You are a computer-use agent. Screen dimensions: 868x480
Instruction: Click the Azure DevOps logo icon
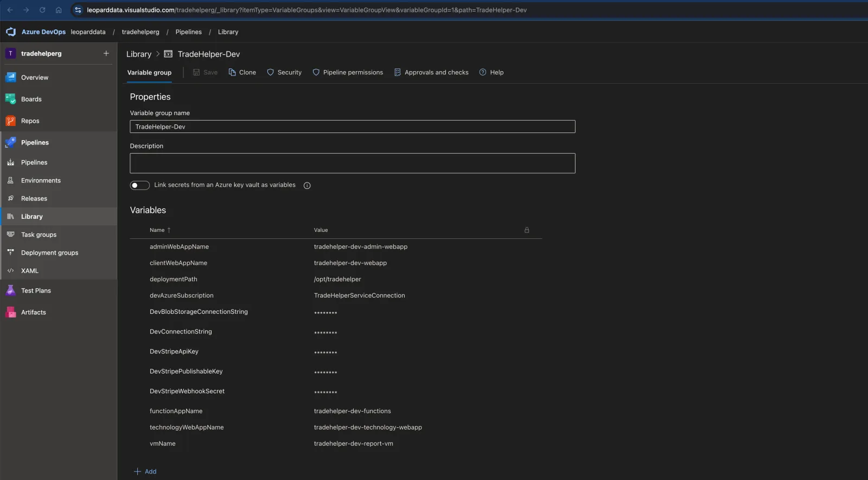click(11, 32)
